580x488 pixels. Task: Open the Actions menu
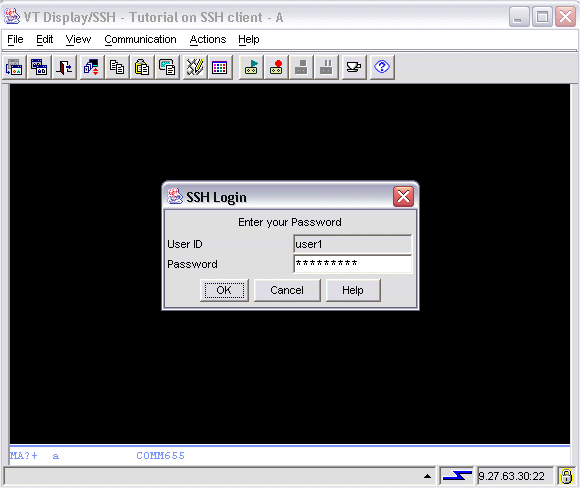(208, 39)
